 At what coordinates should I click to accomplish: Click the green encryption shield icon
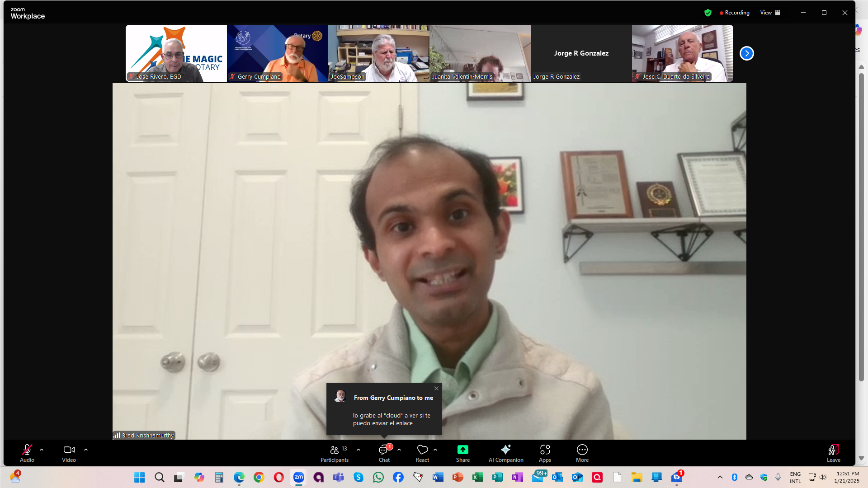[708, 13]
